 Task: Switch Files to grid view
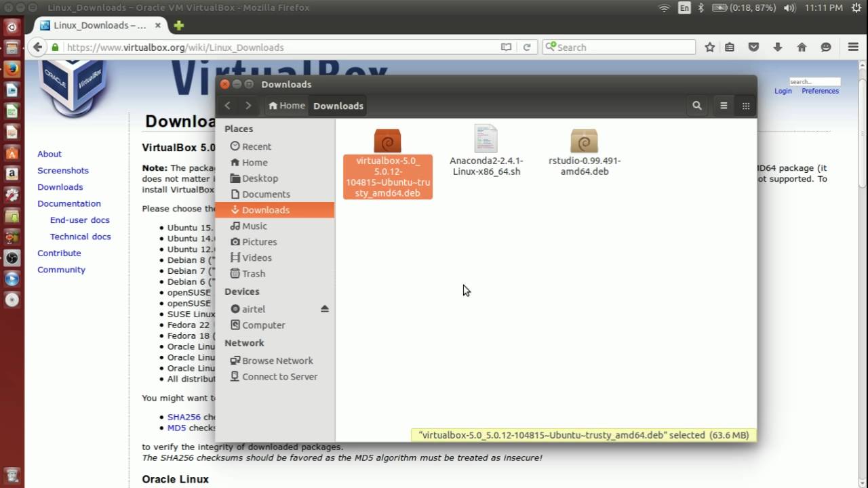[x=746, y=106]
